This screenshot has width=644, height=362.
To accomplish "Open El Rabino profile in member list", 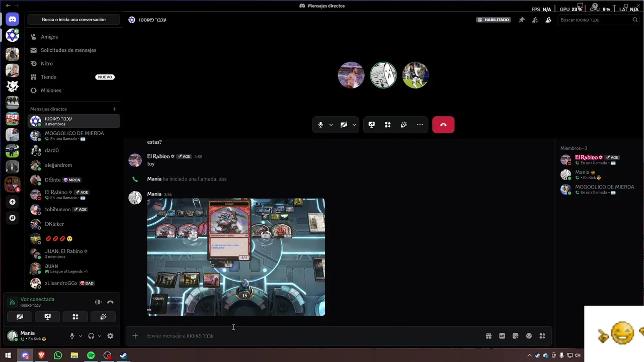I will (x=598, y=160).
